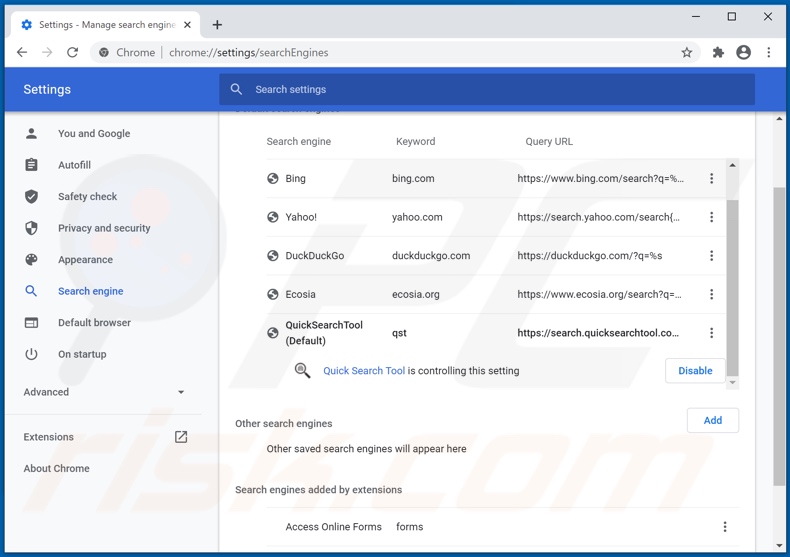Open more actions for Ecosia
This screenshot has height=557, width=790.
pyautogui.click(x=711, y=294)
